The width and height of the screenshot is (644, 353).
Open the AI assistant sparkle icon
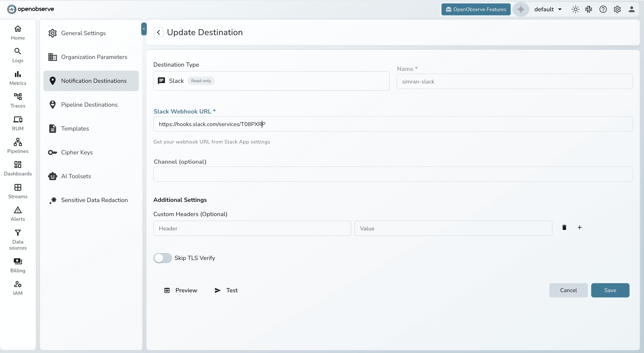[x=521, y=10]
